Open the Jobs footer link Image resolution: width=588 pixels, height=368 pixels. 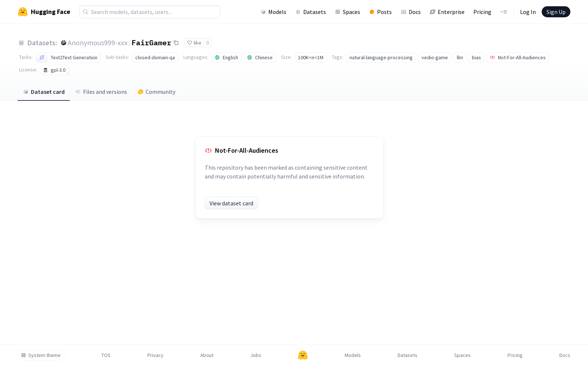click(256, 355)
